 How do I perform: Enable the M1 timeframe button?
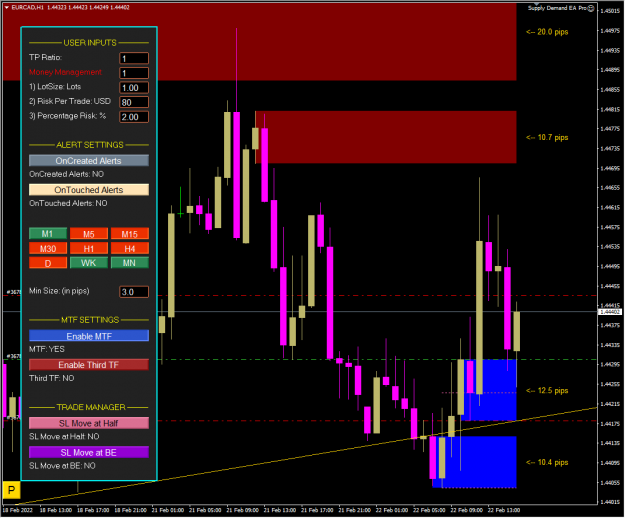(x=48, y=233)
